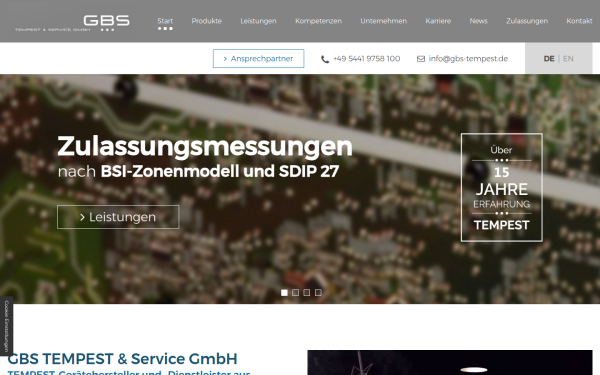Click the GBS TEMPEST & Service GmbH heading
The height and width of the screenshot is (375, 600).
pos(122,359)
